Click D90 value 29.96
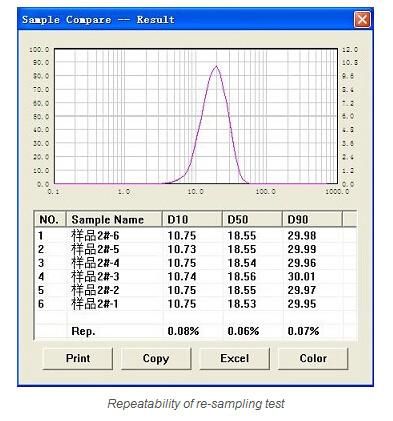 coord(302,263)
